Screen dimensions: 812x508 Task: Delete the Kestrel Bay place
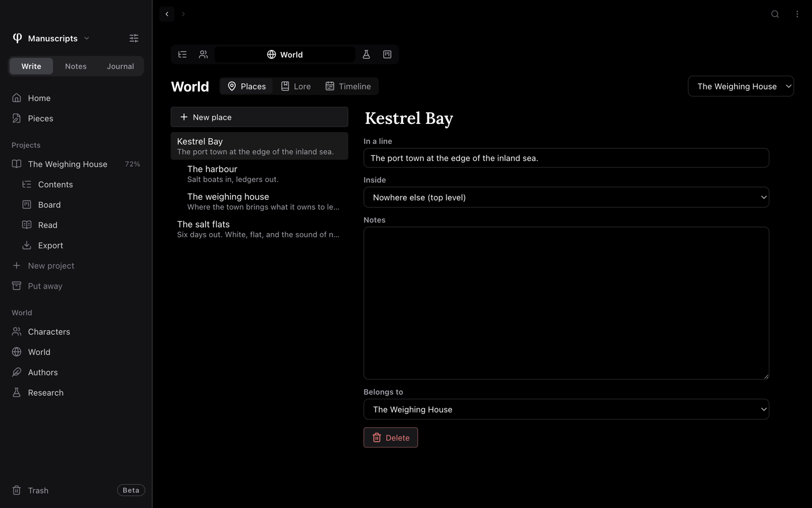point(391,437)
